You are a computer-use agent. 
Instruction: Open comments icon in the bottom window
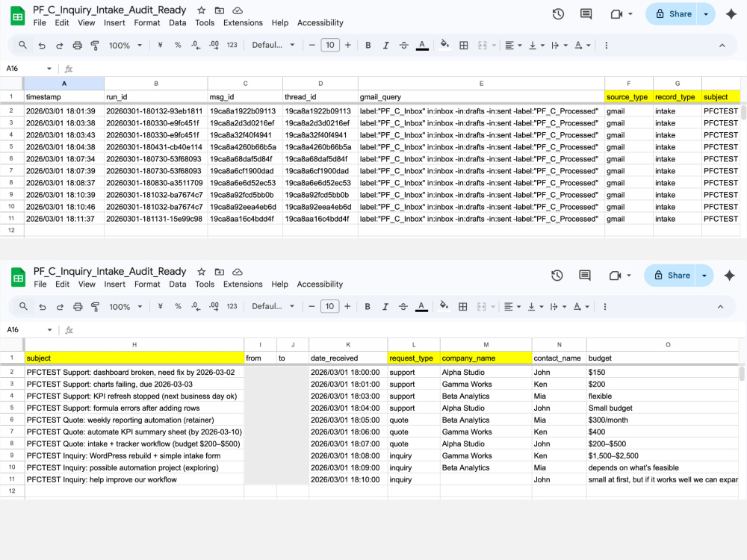pyautogui.click(x=585, y=276)
